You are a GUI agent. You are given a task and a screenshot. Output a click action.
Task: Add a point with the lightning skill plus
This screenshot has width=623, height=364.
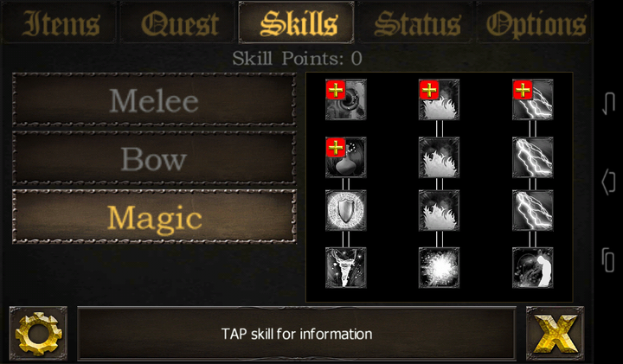tap(523, 90)
